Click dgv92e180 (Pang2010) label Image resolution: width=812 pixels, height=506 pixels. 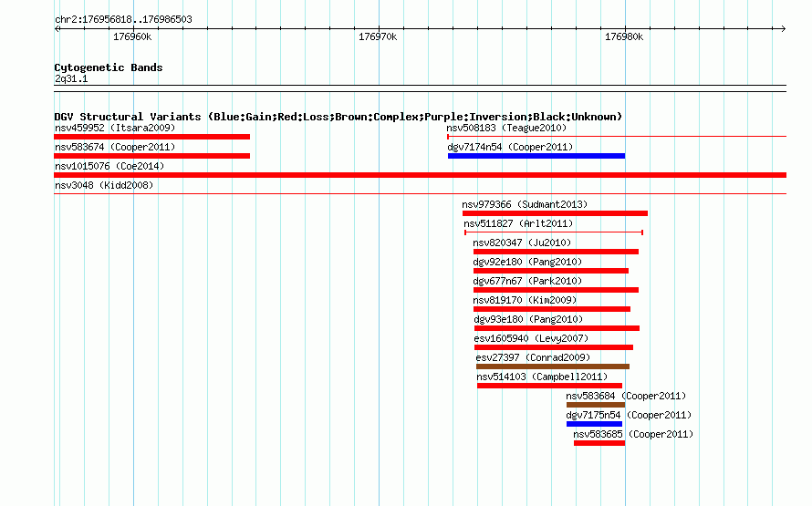pyautogui.click(x=527, y=262)
